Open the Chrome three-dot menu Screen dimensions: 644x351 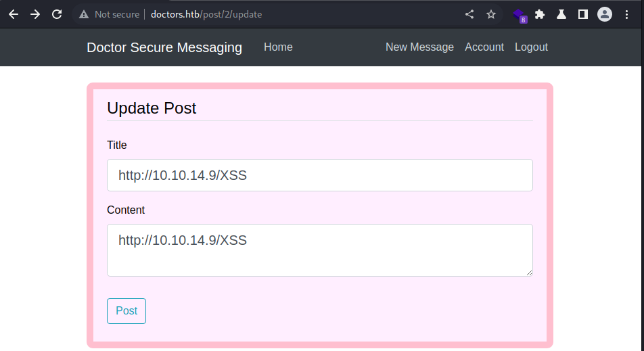click(x=626, y=14)
